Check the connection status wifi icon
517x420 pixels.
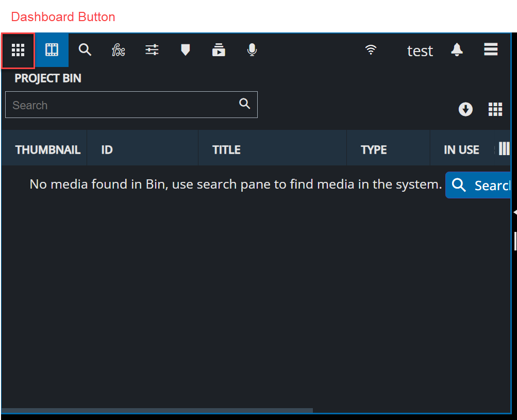371,50
